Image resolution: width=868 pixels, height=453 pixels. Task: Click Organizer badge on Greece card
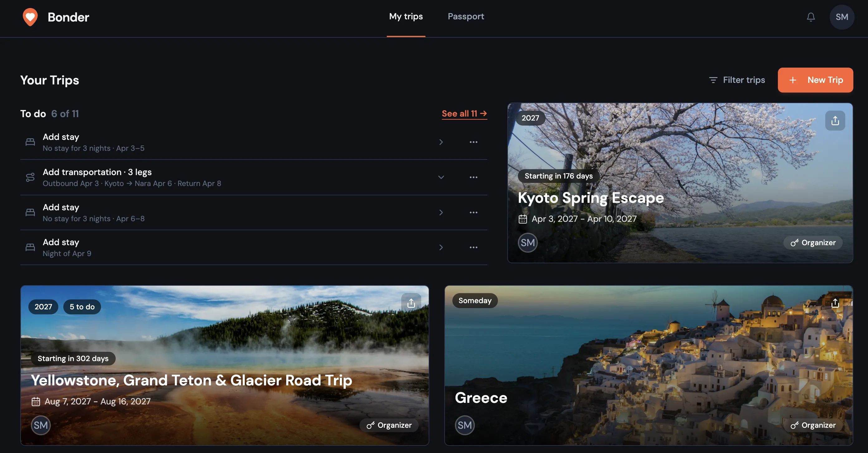813,425
